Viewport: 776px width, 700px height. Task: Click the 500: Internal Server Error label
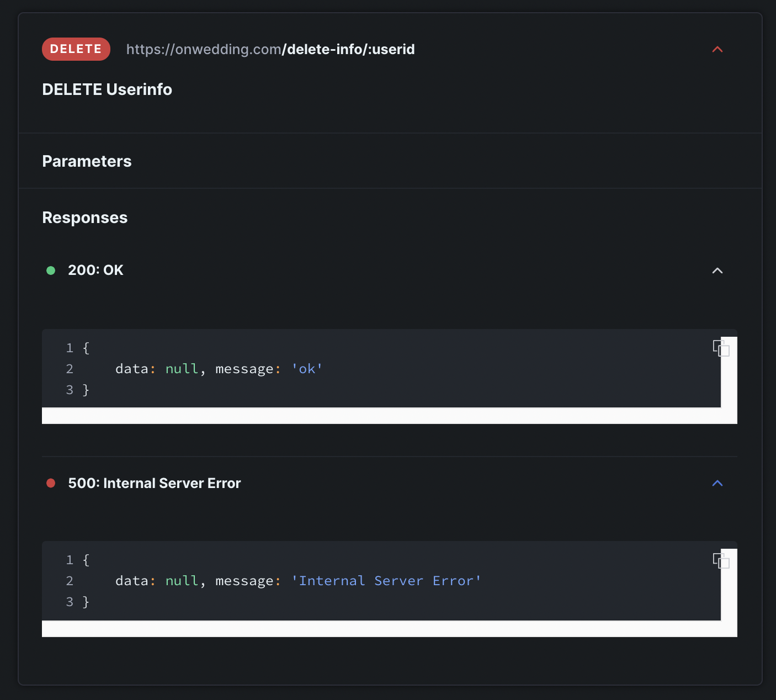[155, 483]
